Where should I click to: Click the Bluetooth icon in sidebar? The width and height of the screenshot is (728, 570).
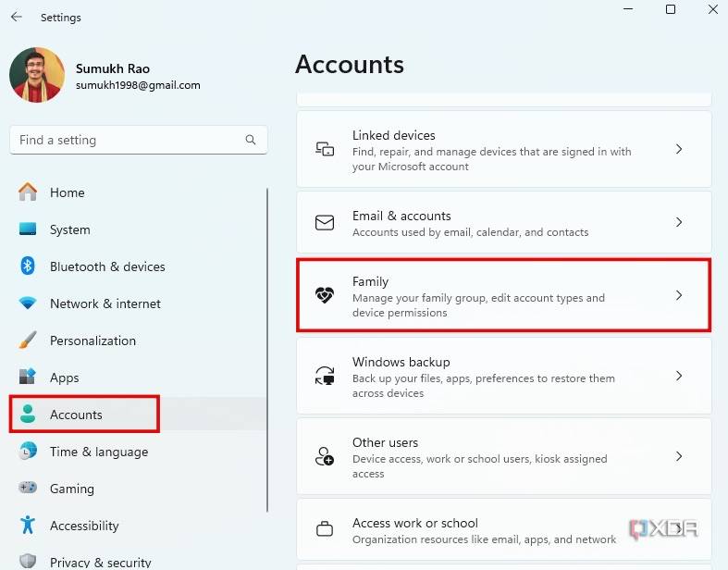[x=28, y=266]
